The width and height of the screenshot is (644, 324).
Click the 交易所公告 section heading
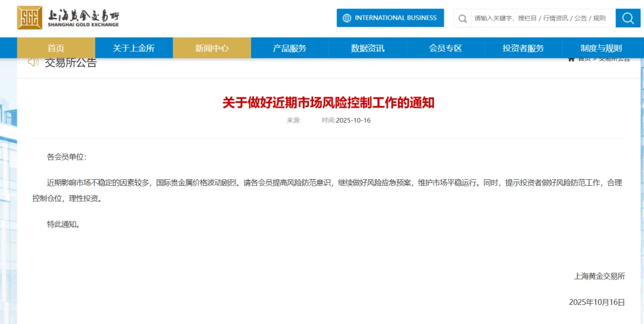click(70, 63)
